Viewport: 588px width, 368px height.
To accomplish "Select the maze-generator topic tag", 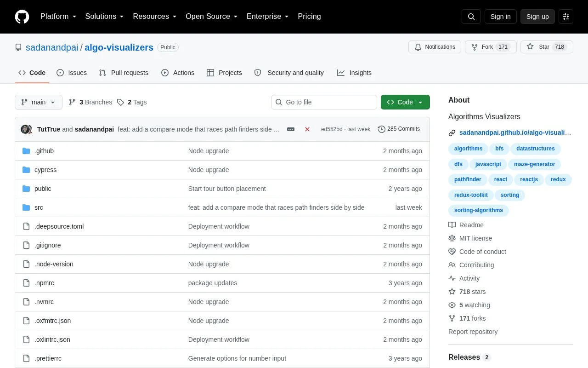I will coord(534,164).
